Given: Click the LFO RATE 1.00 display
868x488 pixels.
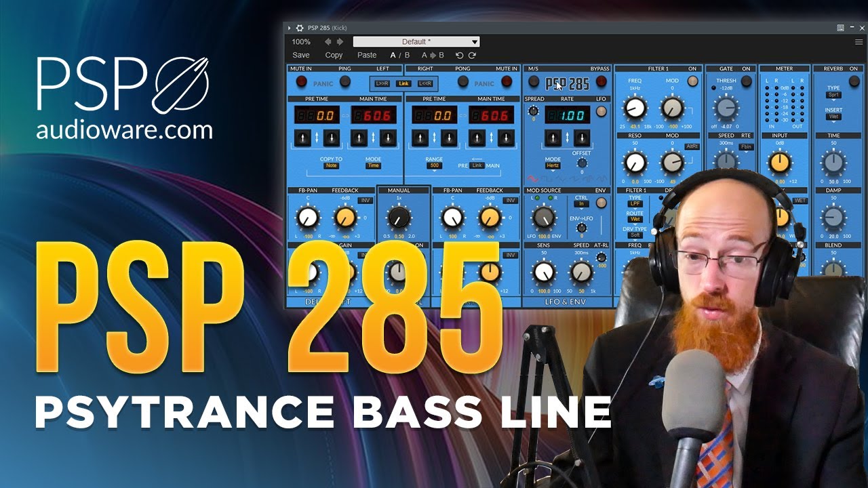Looking at the screenshot, I should point(568,116).
